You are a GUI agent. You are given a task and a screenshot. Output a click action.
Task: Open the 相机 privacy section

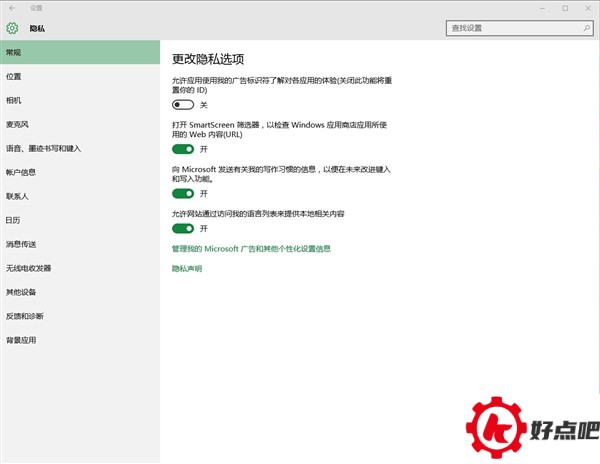pyautogui.click(x=80, y=100)
